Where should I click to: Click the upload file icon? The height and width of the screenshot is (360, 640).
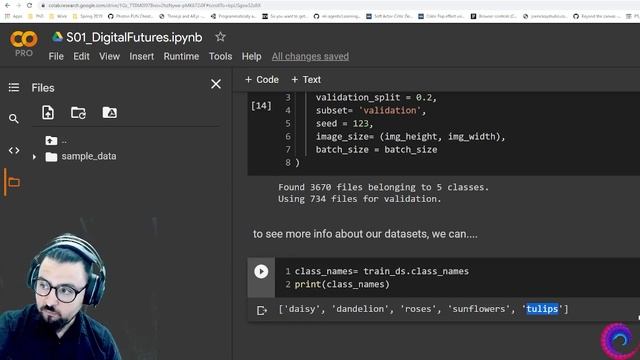(48, 112)
